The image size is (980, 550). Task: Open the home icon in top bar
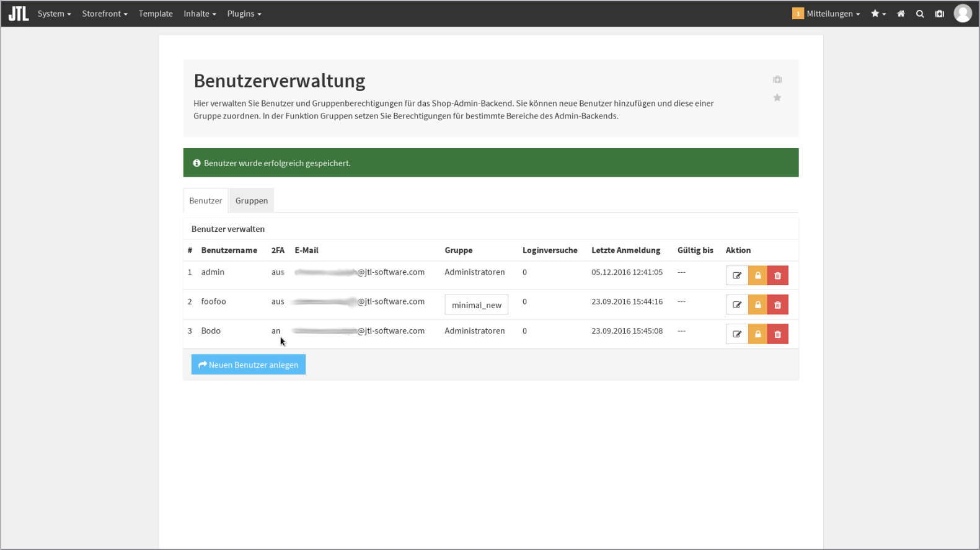[x=901, y=14]
